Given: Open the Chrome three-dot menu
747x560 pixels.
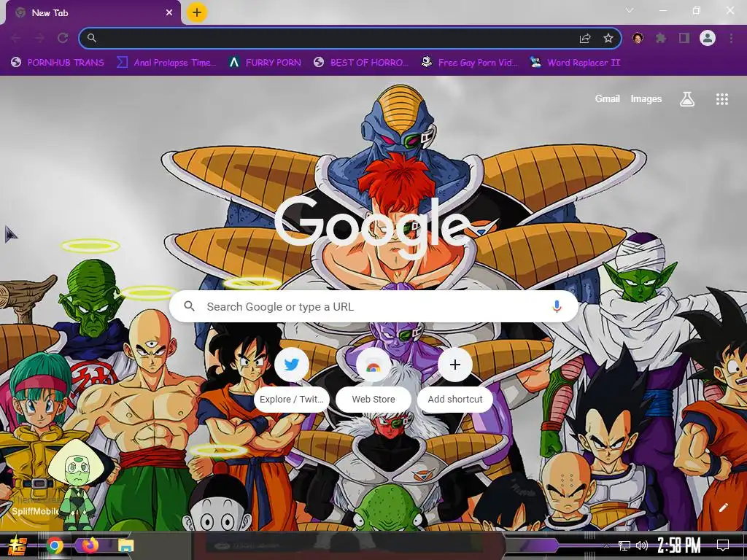Looking at the screenshot, I should (x=731, y=38).
